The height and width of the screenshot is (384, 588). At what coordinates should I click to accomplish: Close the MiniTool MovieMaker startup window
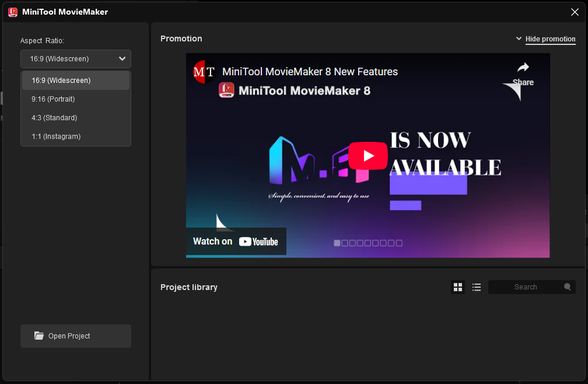click(575, 12)
